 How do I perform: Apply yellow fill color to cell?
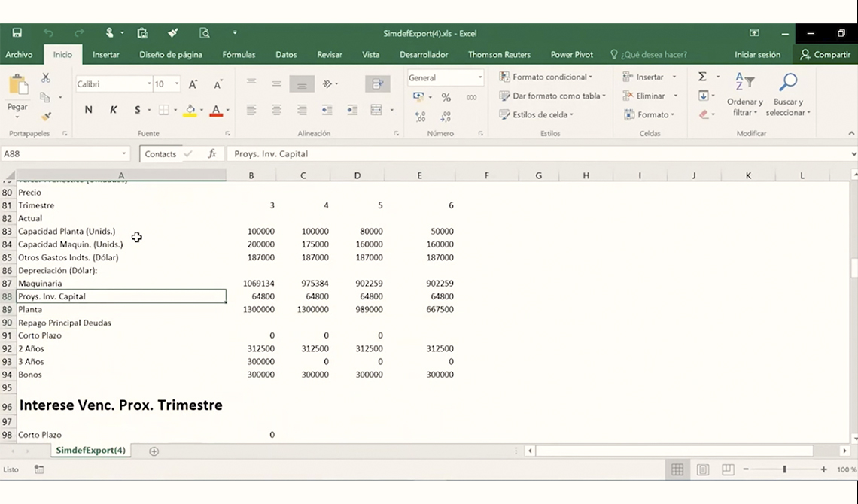coord(190,111)
